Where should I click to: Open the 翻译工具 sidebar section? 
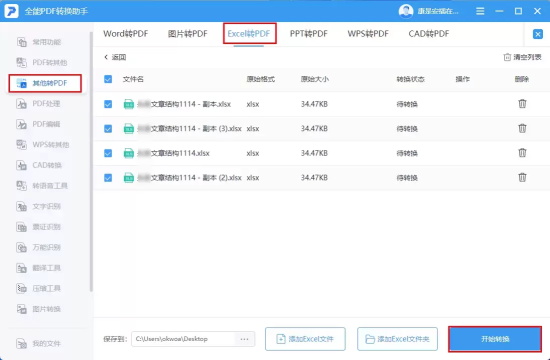(x=39, y=268)
